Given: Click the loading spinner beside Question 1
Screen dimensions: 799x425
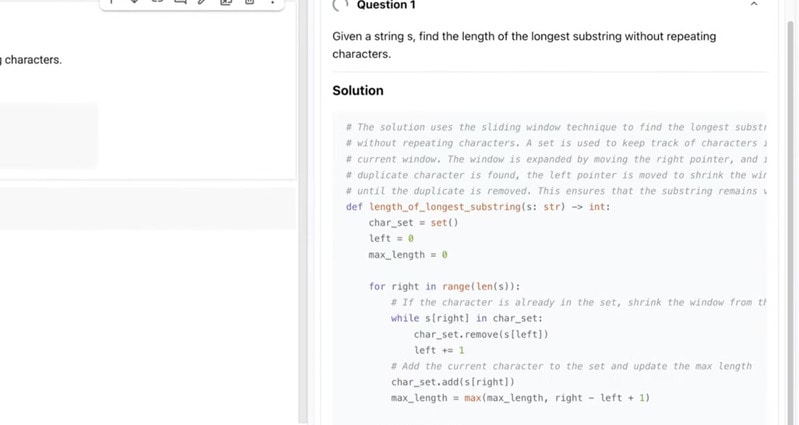Looking at the screenshot, I should coord(340,4).
